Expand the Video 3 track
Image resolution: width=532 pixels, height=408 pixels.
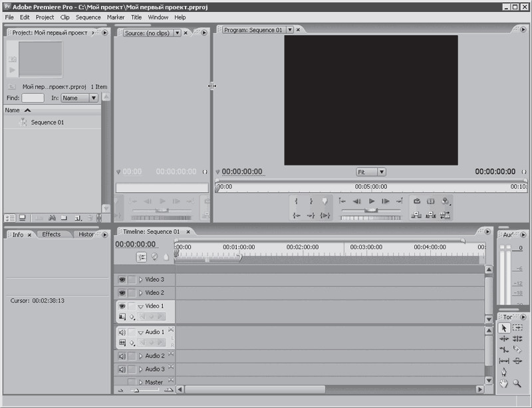tap(140, 280)
